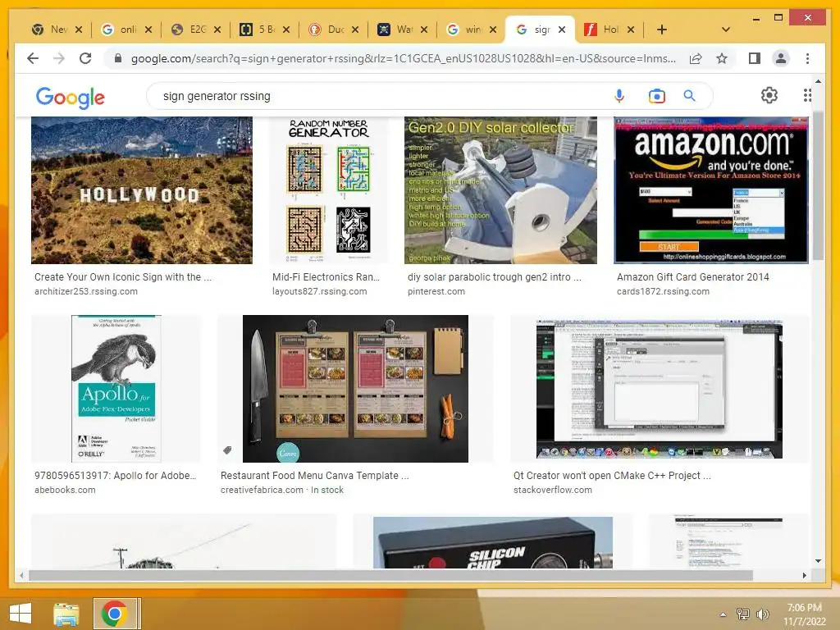Search by image with camera icon
Viewport: 840px width, 630px height.
656,96
